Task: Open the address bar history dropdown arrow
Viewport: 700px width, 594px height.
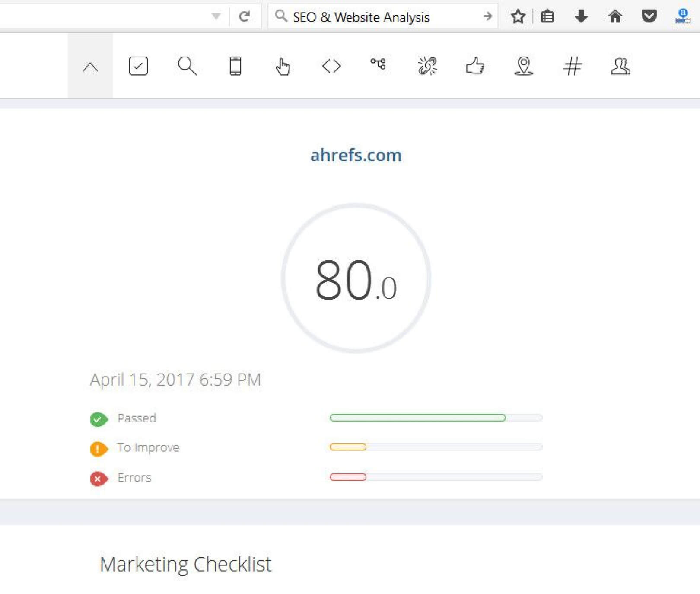Action: [216, 17]
